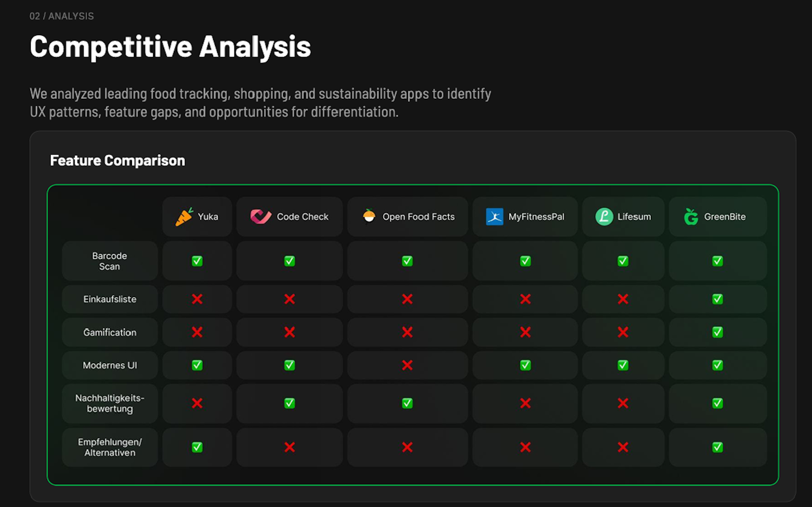Click the Empfehlungen/Alternativen red cross for Code Check
The width and height of the screenshot is (812, 507).
click(x=290, y=447)
